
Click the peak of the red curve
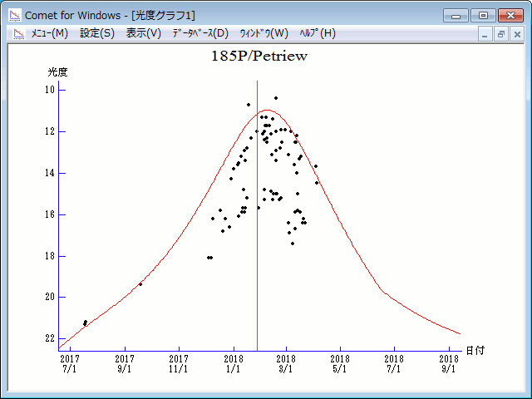pyautogui.click(x=266, y=110)
